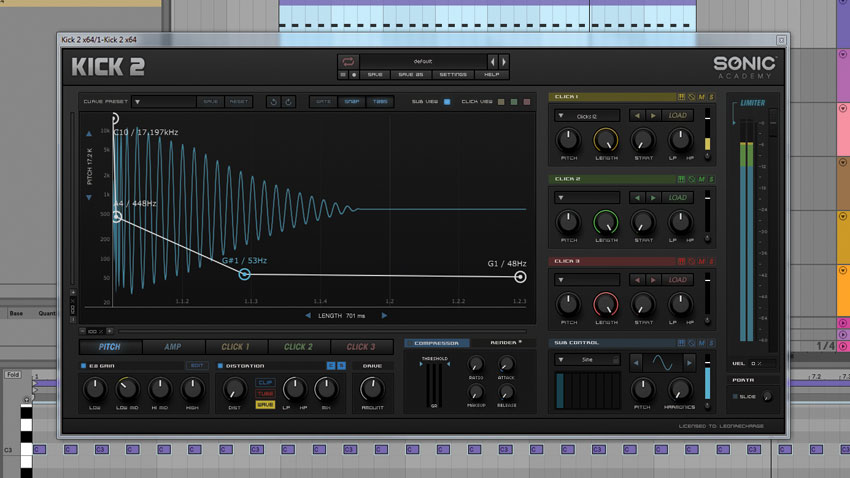Open the Settings button
Image resolution: width=850 pixels, height=478 pixels.
tap(453, 75)
